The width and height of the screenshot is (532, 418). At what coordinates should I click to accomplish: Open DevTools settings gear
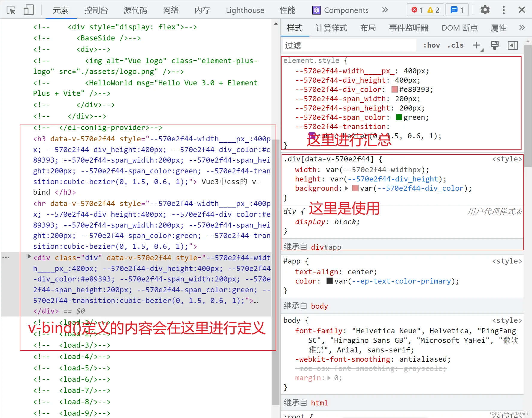tap(485, 10)
